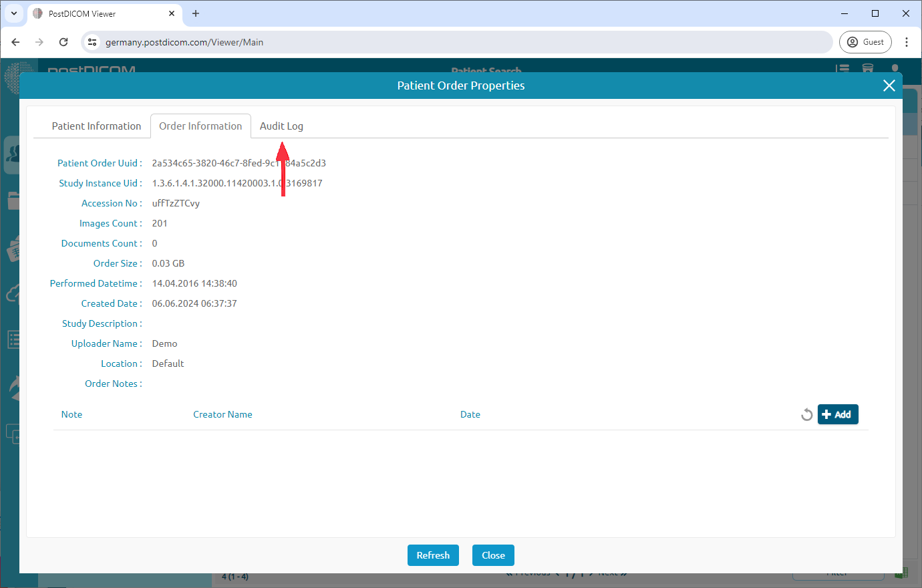The height and width of the screenshot is (588, 922).
Task: Open site information icon in the address bar
Action: point(92,41)
